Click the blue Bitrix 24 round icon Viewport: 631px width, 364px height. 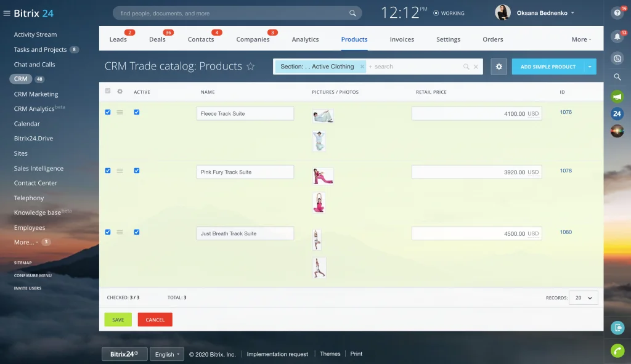coord(617,113)
